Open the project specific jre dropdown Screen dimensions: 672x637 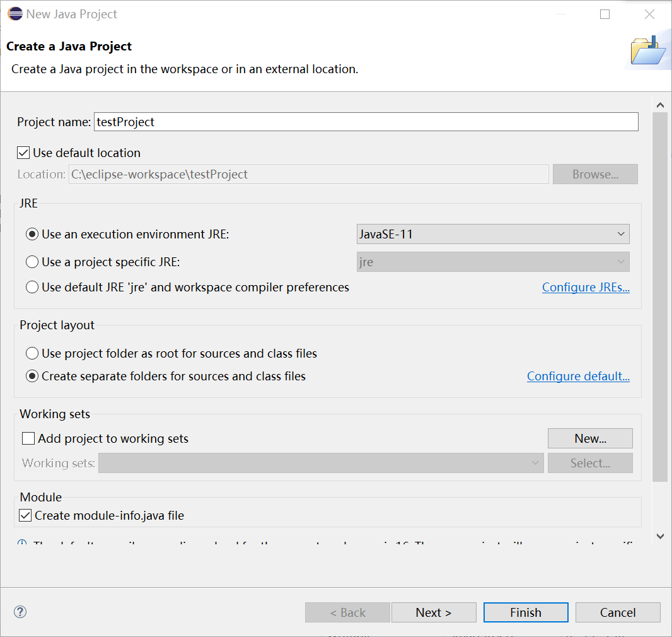493,262
